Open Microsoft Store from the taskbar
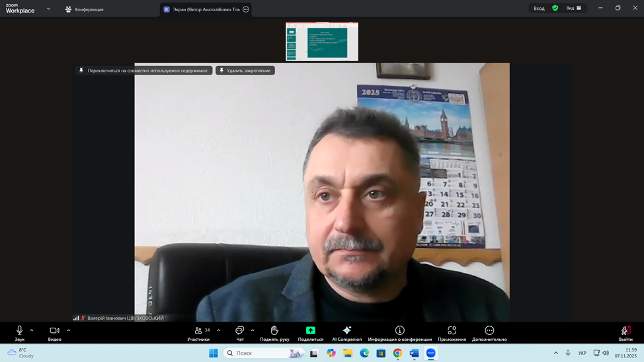644x362 pixels. (x=381, y=353)
